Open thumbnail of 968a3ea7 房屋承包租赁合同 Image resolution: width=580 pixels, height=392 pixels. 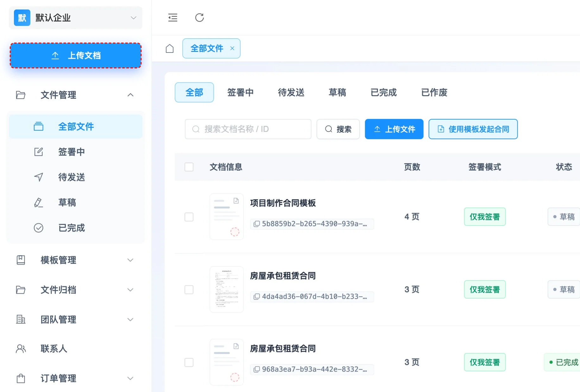pyautogui.click(x=227, y=362)
